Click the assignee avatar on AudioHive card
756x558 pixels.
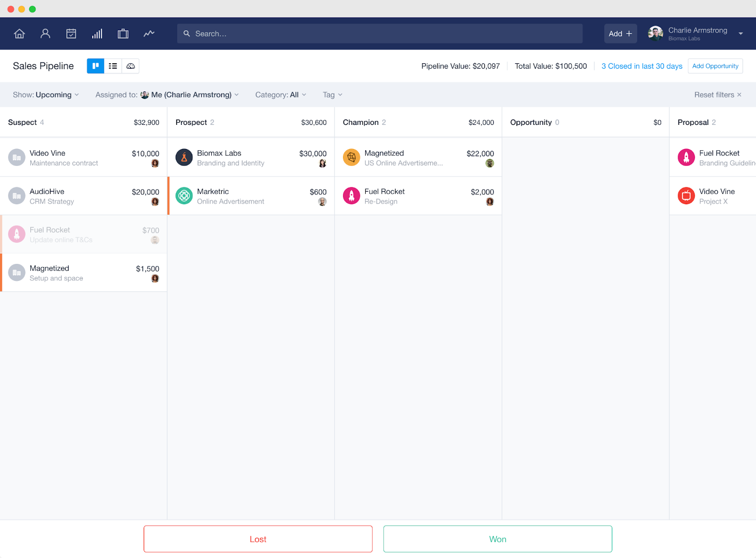155,202
